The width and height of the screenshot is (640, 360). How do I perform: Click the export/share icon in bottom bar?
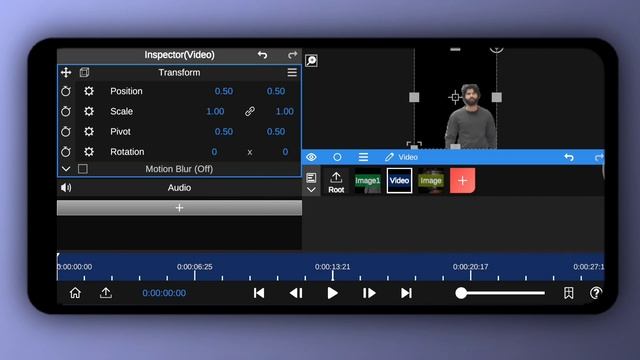[106, 293]
